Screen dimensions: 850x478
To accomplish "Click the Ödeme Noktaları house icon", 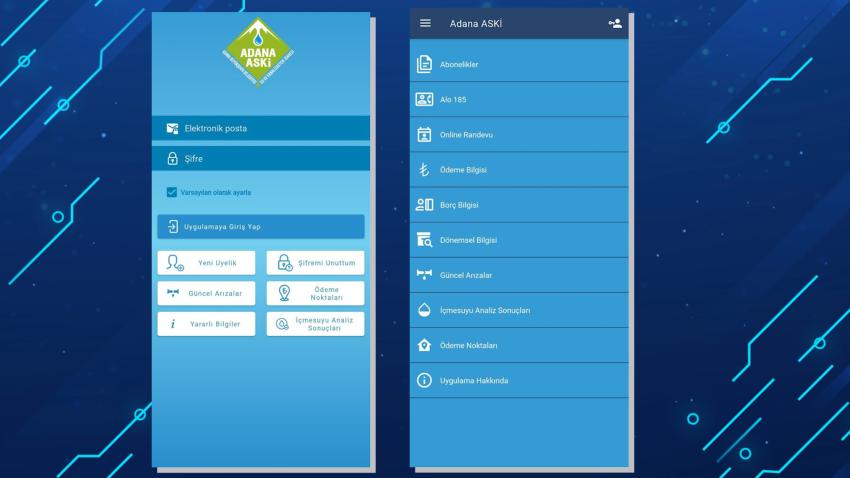I will coord(424,345).
